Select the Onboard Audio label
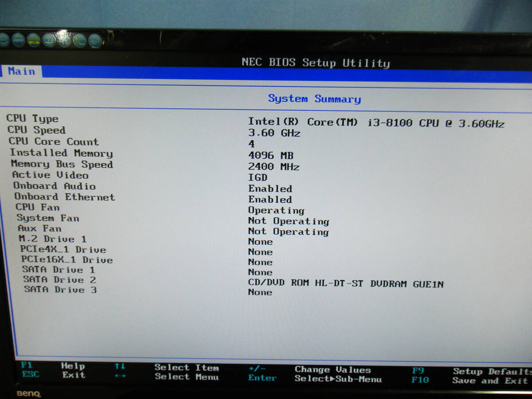Screen dimensions: 532x399 tap(55, 186)
